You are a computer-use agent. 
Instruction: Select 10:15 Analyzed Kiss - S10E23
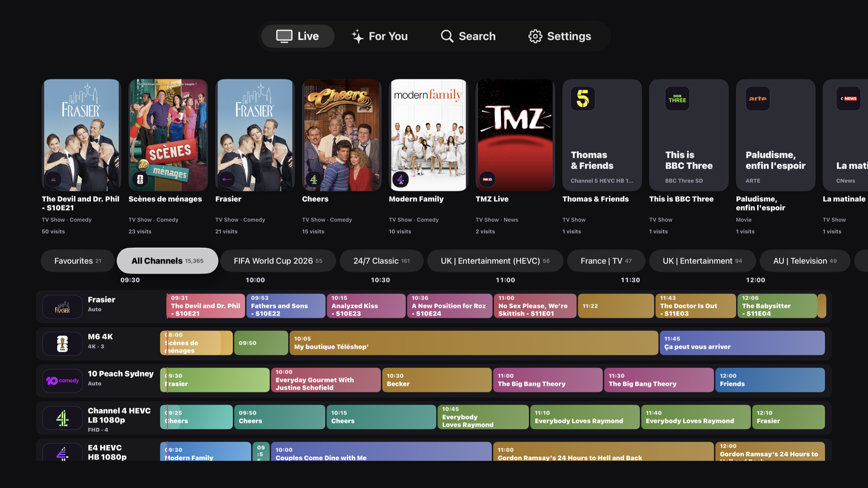coord(366,306)
